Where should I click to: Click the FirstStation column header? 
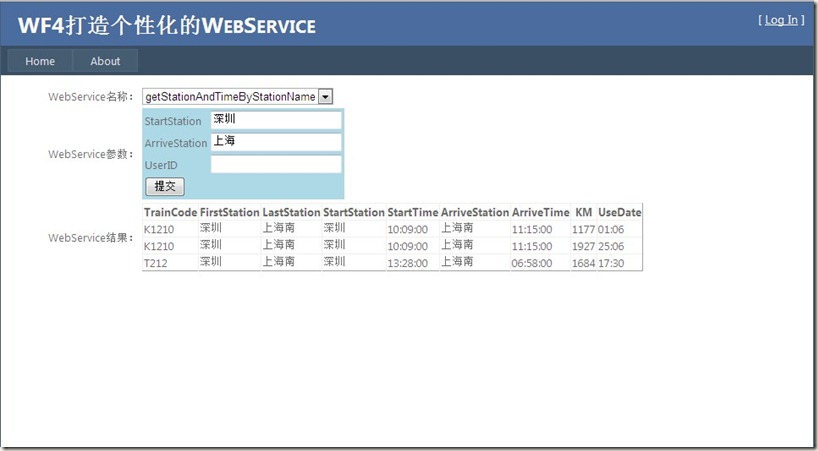(x=230, y=212)
